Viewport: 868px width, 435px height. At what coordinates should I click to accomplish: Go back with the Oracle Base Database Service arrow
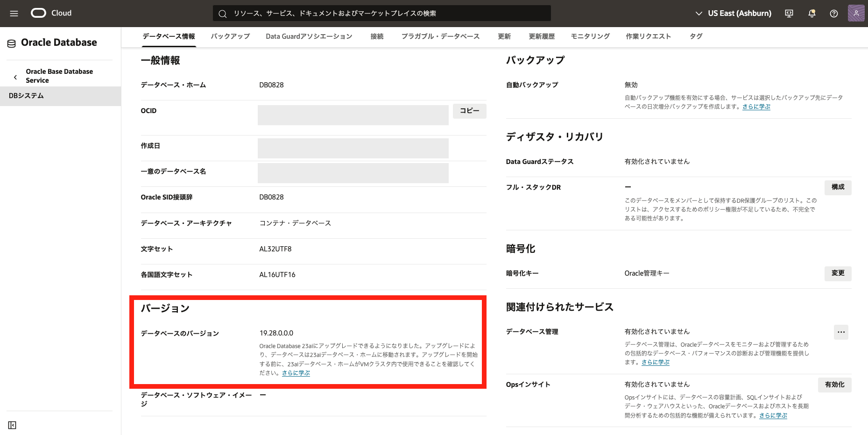click(15, 77)
